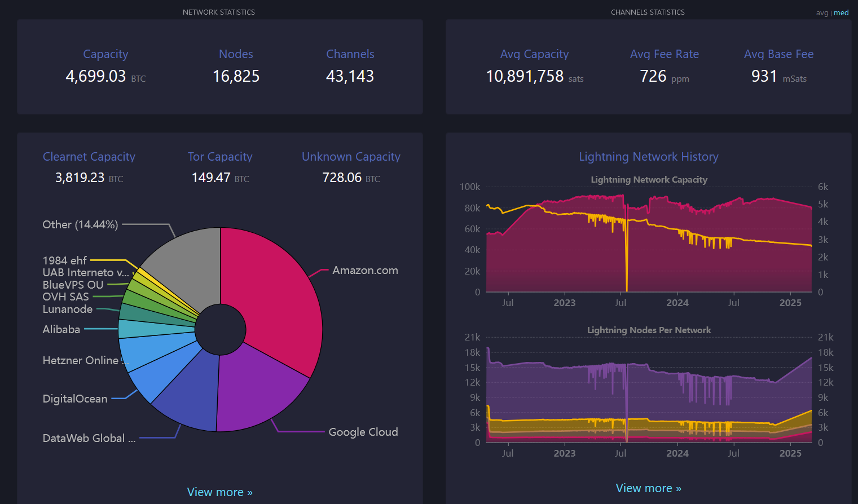Click the Lunanode pie chart label

click(67, 309)
